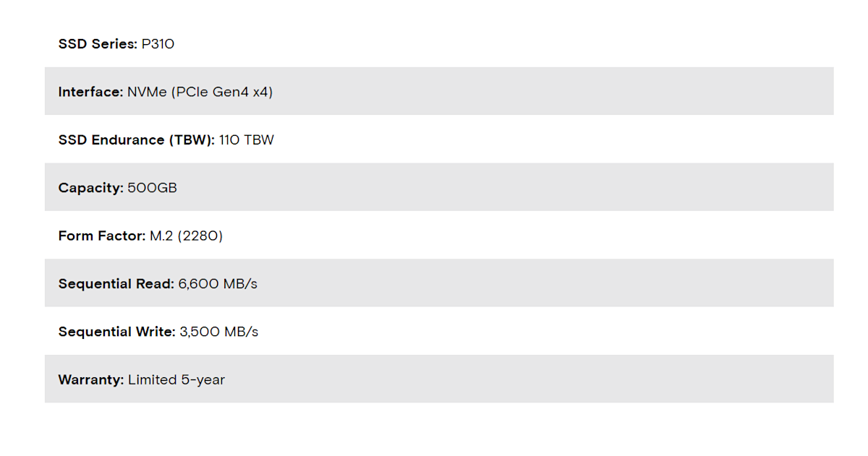Click the "(PCIe Gen4 x4)" text
This screenshot has width=868, height=456.
222,92
